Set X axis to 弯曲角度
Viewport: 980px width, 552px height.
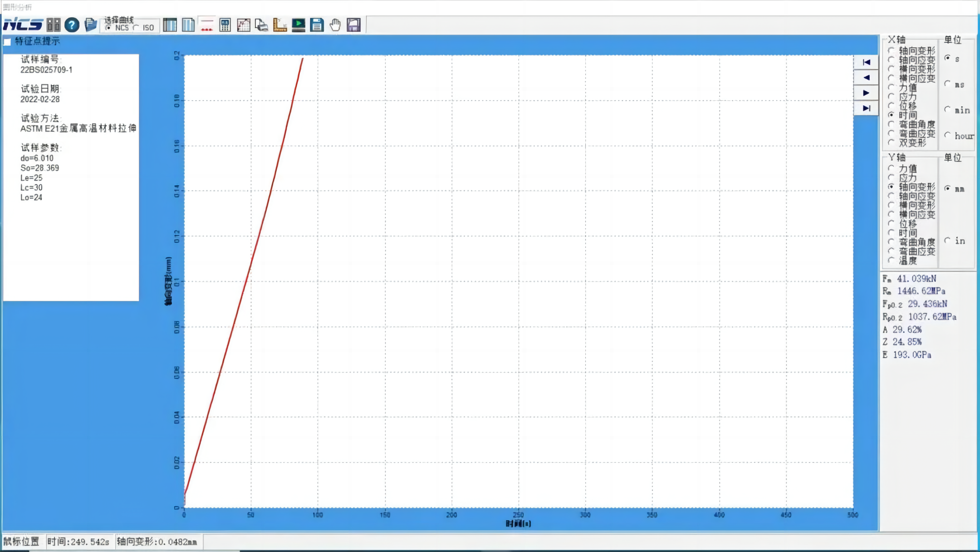891,124
